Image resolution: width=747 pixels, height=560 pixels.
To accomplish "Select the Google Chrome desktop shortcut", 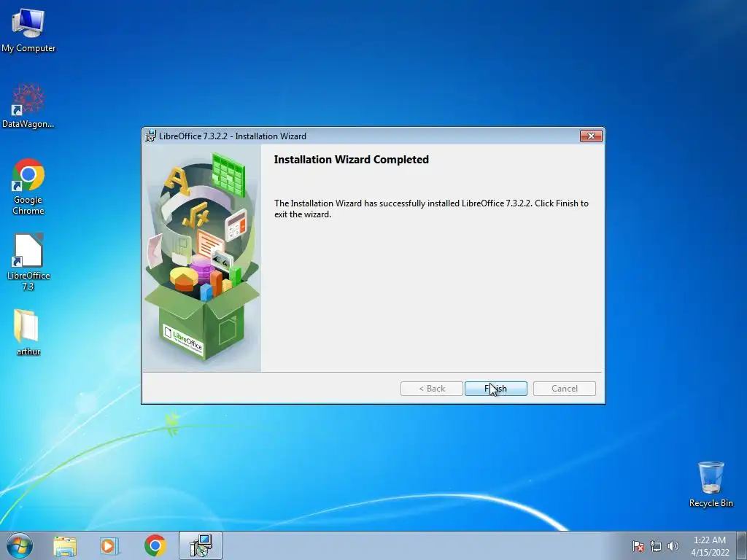I will click(x=28, y=187).
